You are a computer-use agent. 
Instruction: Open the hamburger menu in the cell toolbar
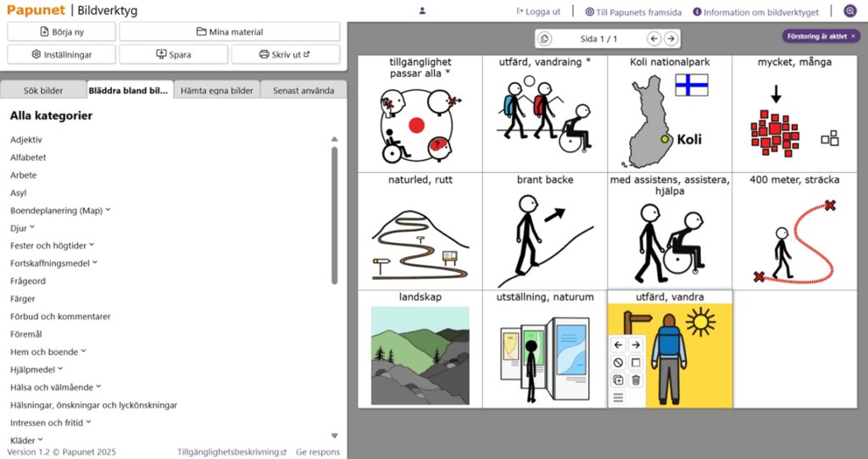618,398
